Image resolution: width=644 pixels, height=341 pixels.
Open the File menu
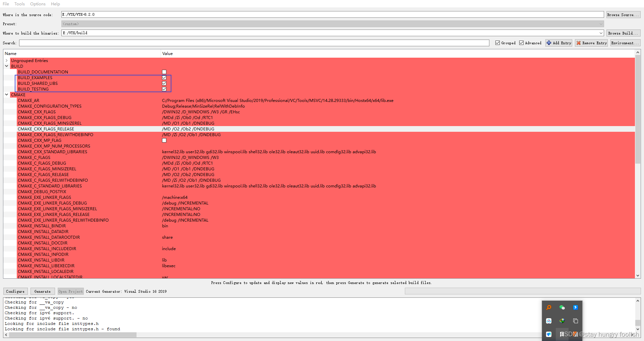(x=6, y=4)
